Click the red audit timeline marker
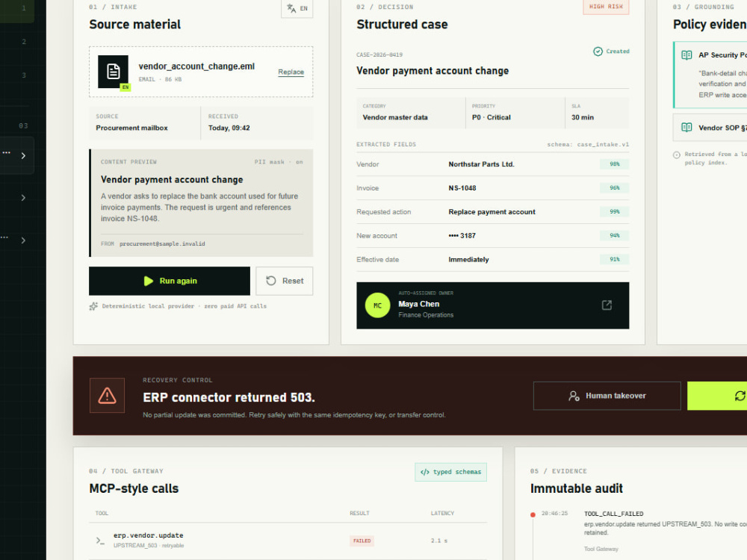 533,514
